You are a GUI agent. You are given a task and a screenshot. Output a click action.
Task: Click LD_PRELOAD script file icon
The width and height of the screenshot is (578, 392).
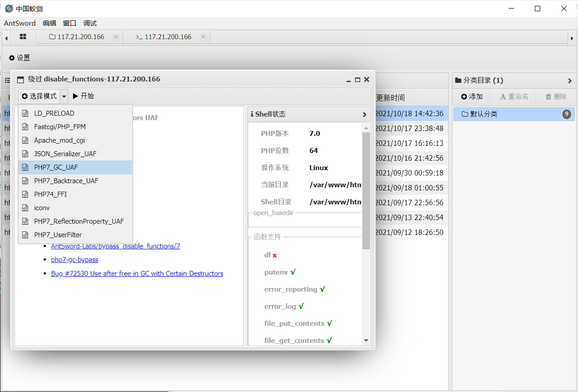25,113
